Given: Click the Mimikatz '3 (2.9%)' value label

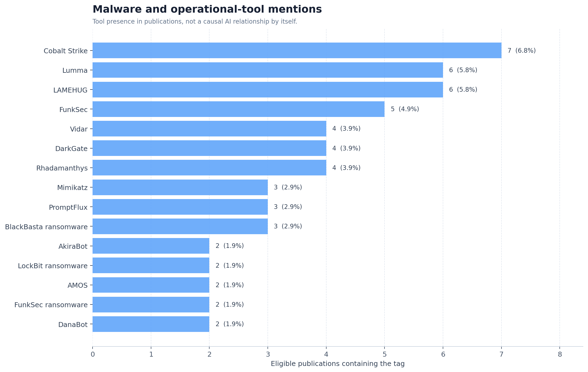Looking at the screenshot, I should 288,187.
